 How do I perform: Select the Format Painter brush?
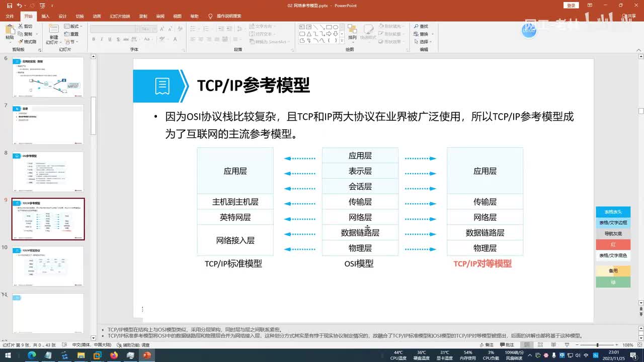tap(27, 42)
